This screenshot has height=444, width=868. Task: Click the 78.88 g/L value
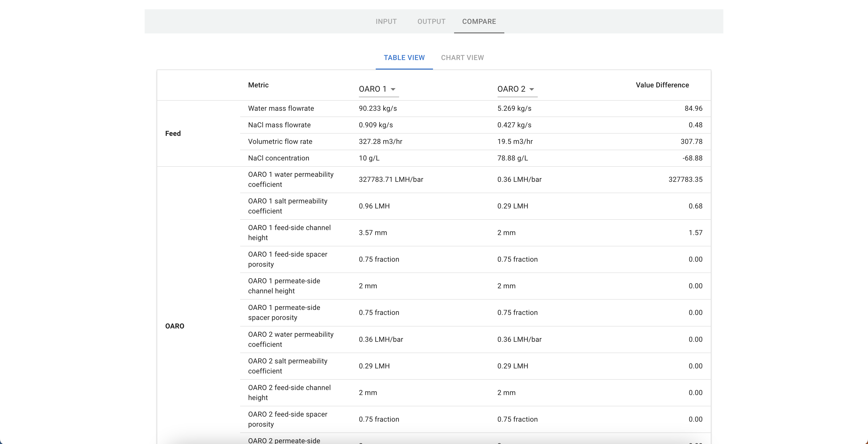click(x=513, y=158)
